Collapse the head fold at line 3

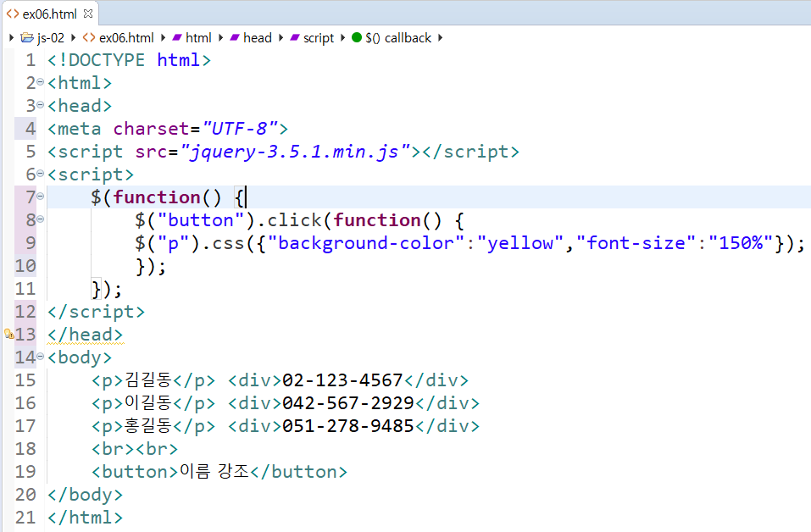coord(41,104)
